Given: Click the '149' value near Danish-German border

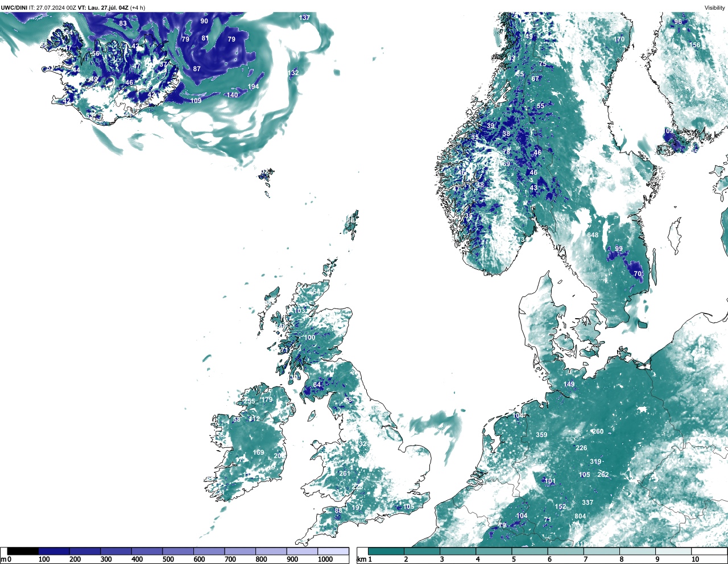Looking at the screenshot, I should [569, 384].
